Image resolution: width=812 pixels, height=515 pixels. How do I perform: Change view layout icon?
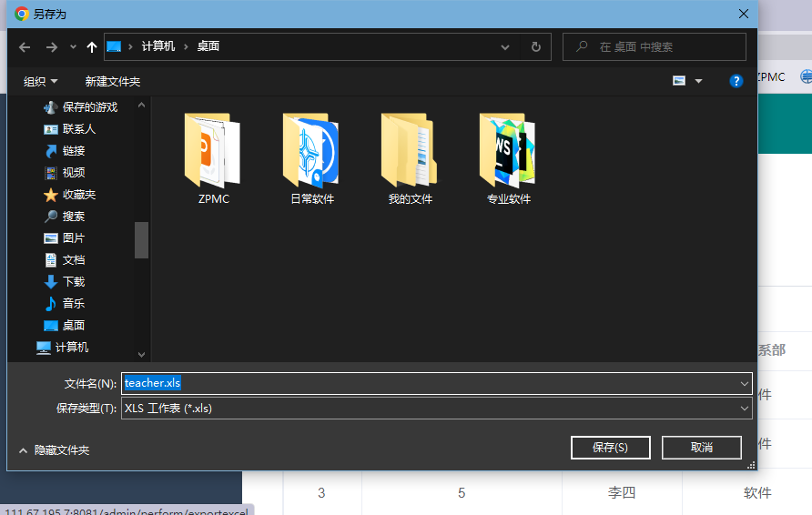tap(679, 81)
